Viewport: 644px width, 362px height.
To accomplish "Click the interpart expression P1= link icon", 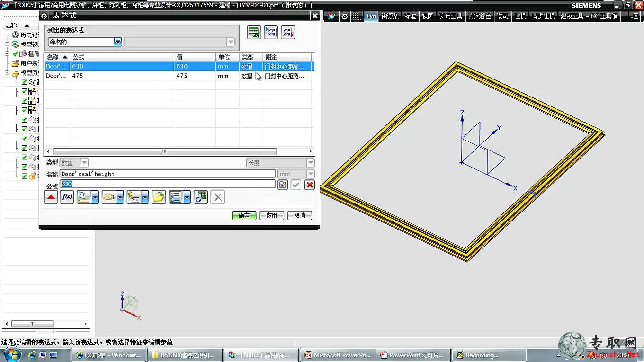I will (134, 197).
